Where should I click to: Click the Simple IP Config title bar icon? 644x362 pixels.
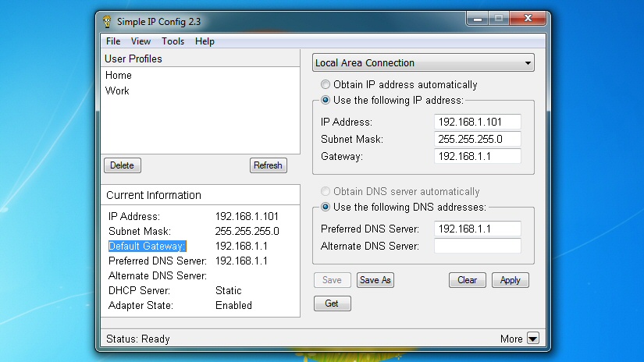click(x=107, y=21)
